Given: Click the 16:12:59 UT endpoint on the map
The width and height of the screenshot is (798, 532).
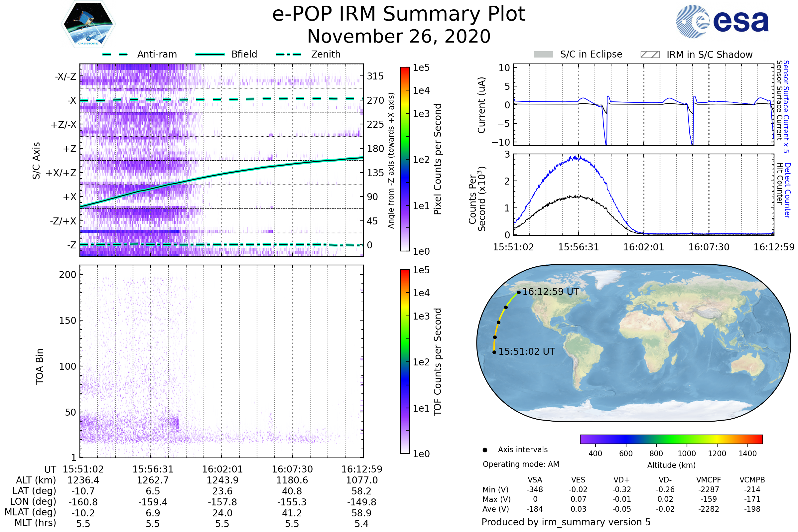Looking at the screenshot, I should (x=519, y=293).
